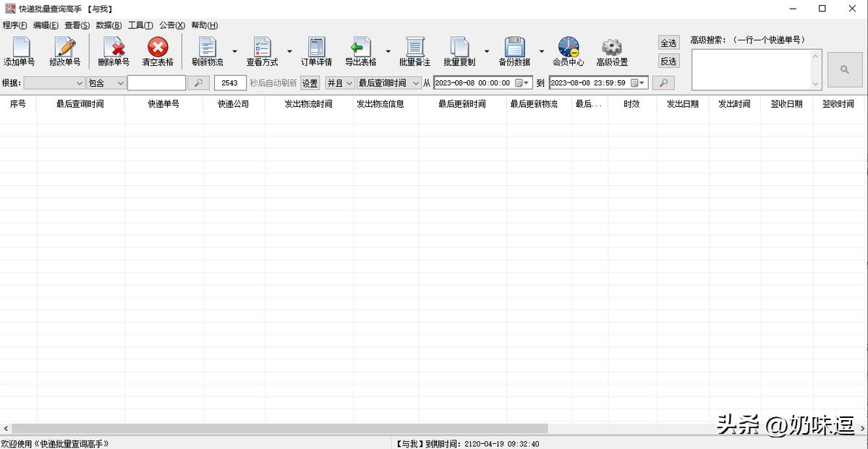Click the 导出表格 export table icon

coord(361,52)
